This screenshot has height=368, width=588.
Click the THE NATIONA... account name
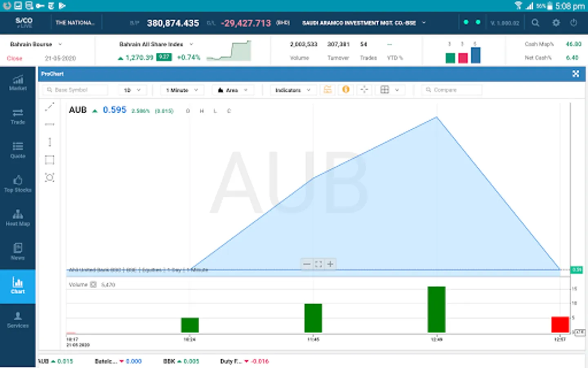(x=75, y=23)
